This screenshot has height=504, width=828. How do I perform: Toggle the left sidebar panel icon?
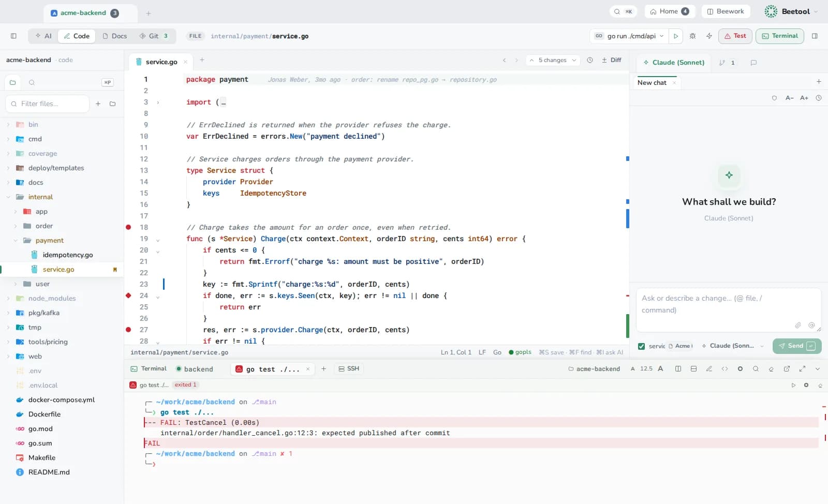click(13, 36)
